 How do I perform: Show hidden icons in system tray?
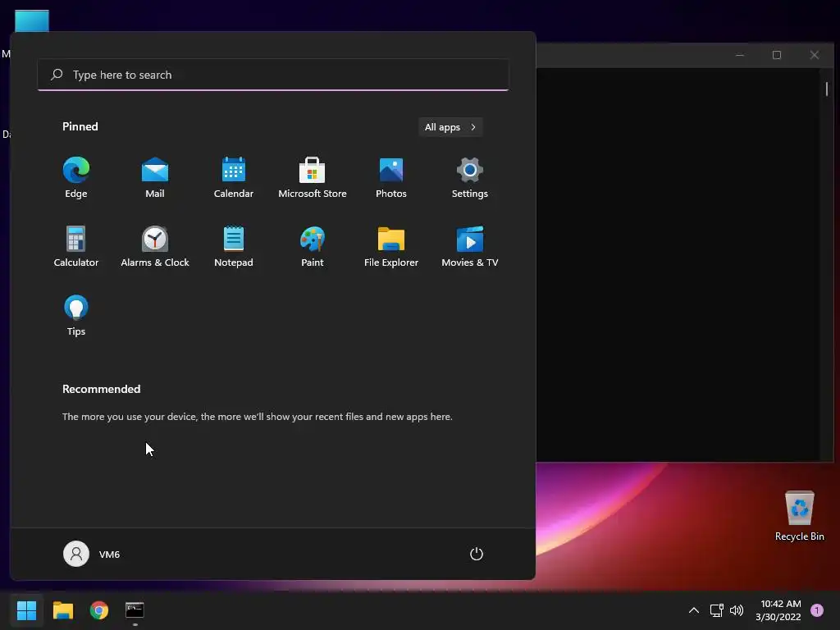[x=694, y=610]
